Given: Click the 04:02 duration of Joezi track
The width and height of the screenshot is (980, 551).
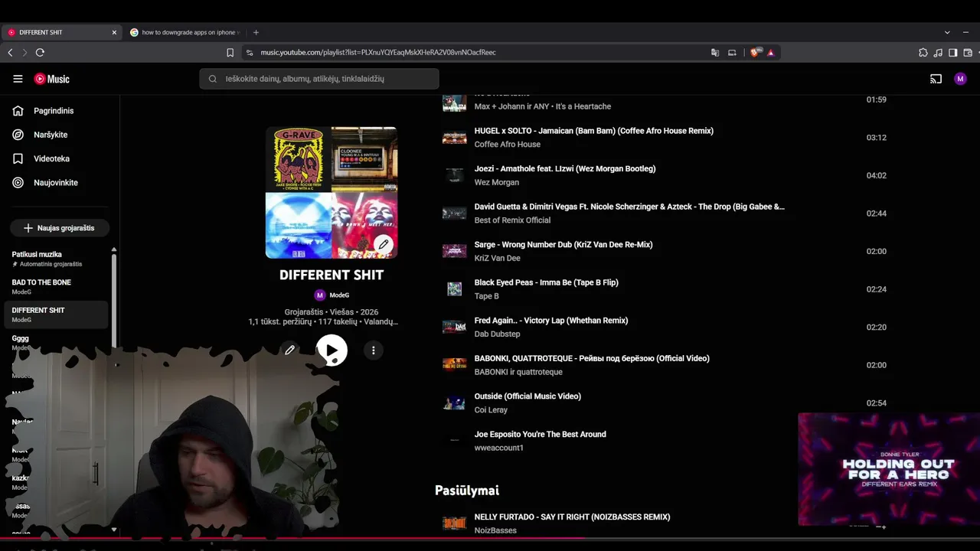Looking at the screenshot, I should [x=877, y=175].
